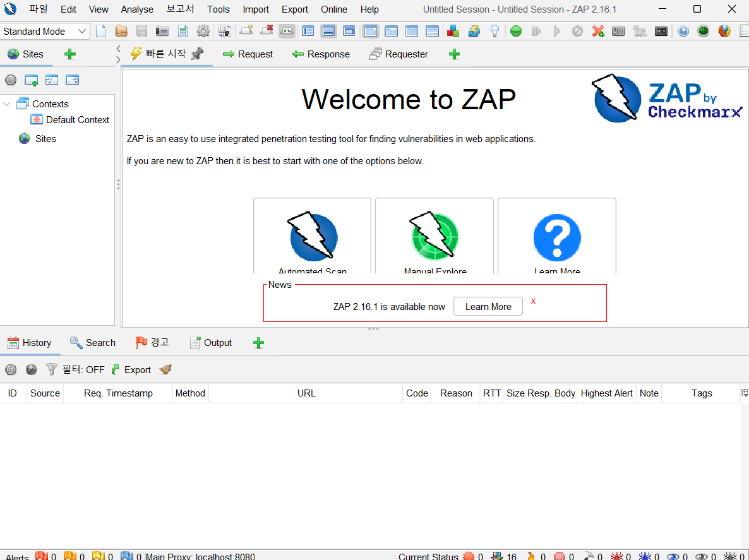Launch browser with the Firefox icon
749x560 pixels.
pyautogui.click(x=724, y=31)
